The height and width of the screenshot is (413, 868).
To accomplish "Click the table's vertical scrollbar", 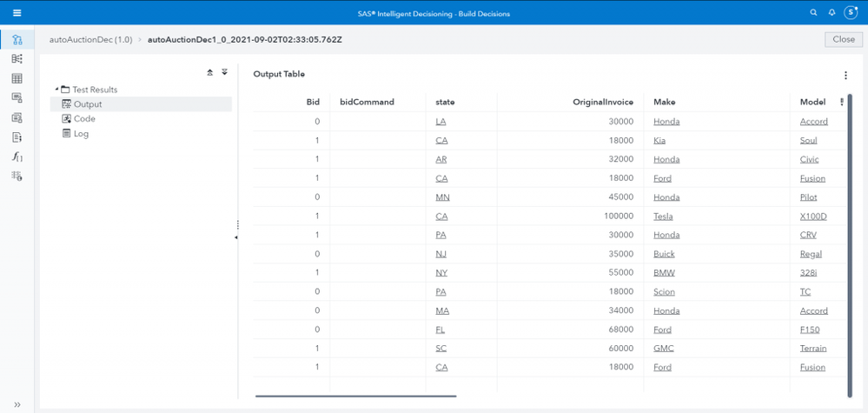I will pos(850,245).
